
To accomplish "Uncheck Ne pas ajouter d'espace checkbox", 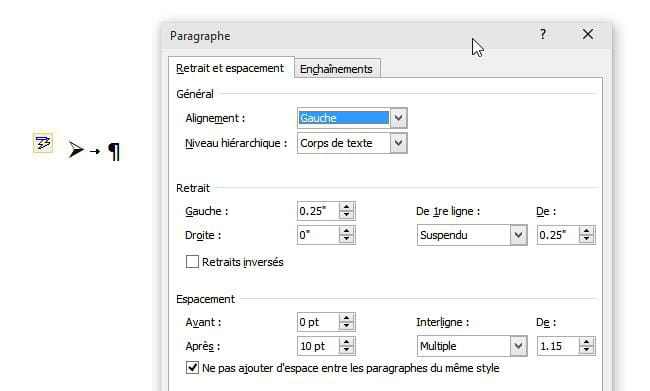I will (x=192, y=368).
